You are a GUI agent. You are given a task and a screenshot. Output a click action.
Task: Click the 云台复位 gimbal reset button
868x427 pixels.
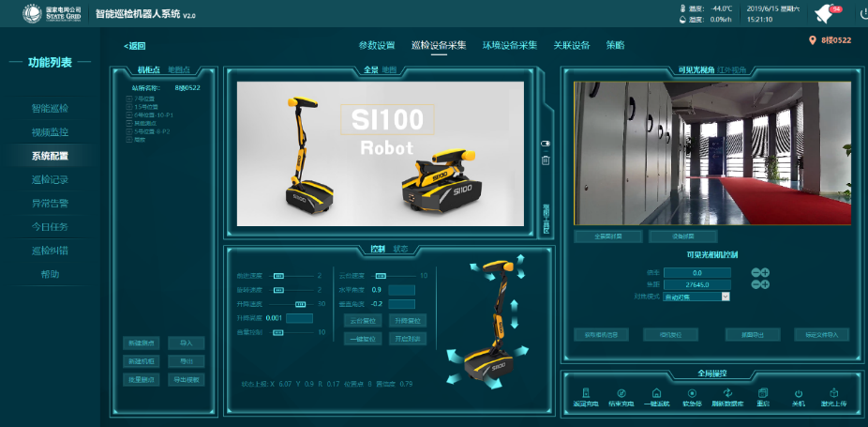(x=363, y=321)
